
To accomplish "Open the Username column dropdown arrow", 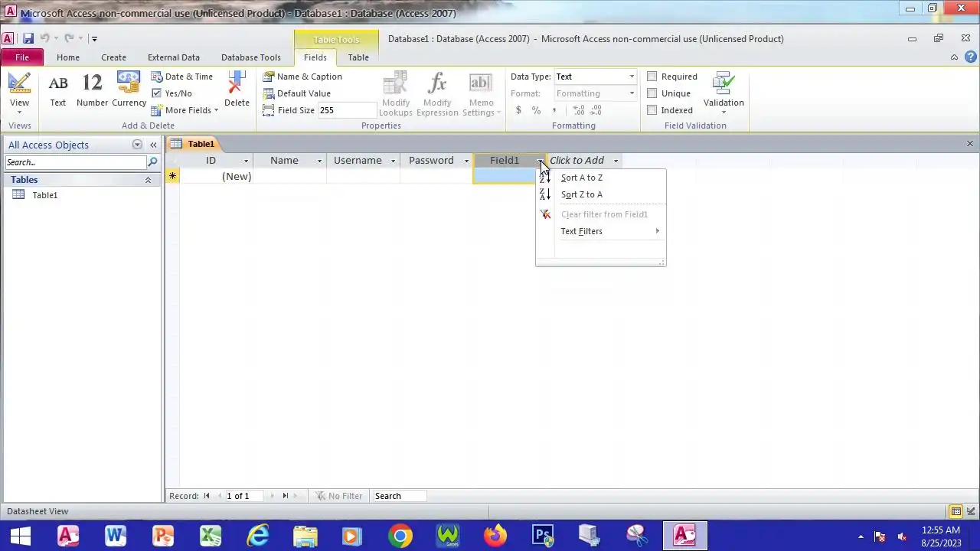I will point(393,161).
